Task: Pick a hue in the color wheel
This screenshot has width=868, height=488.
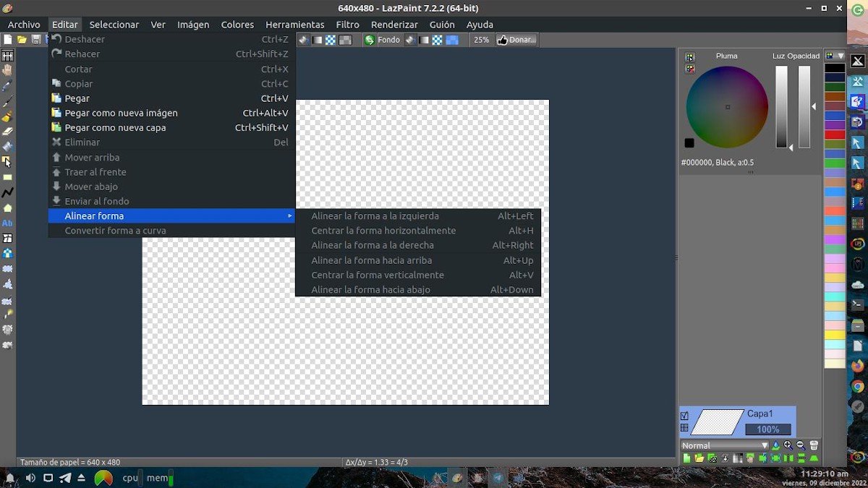Action: coord(727,107)
